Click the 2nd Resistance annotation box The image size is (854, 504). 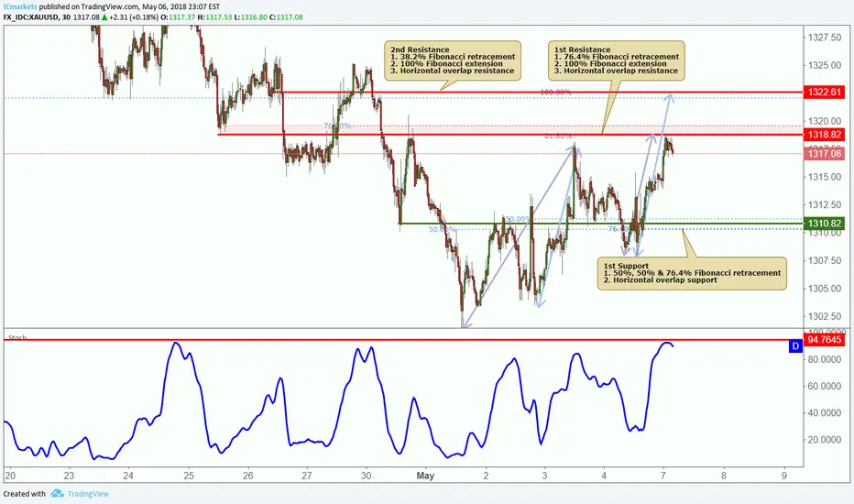pyautogui.click(x=453, y=60)
